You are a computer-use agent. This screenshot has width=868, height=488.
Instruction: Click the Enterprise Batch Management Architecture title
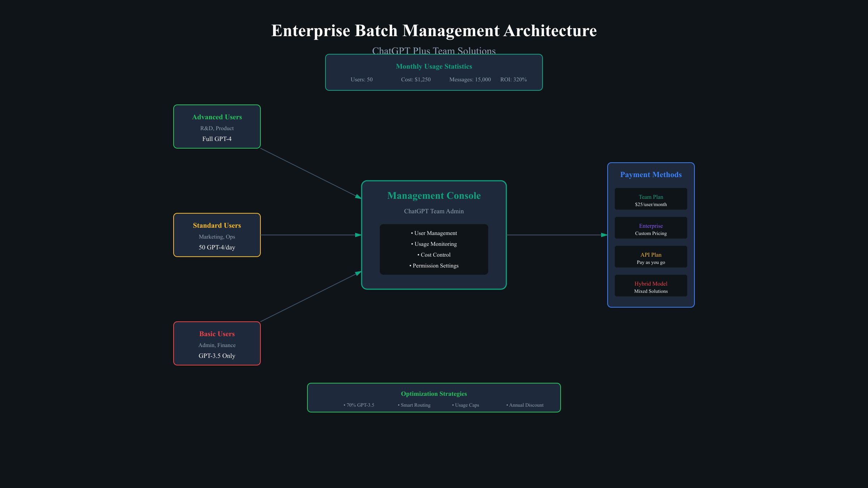tap(434, 31)
